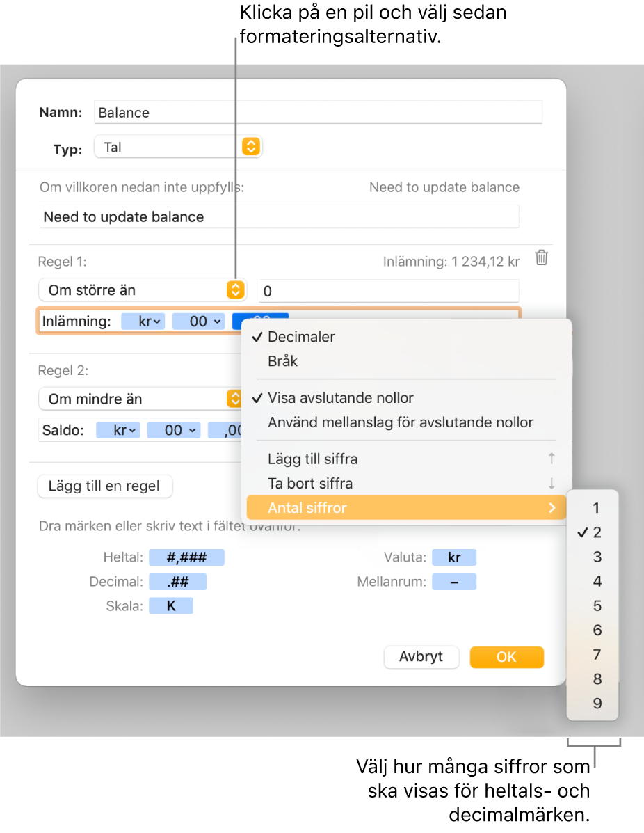Open the 'Om mindre än' condition popup
Image resolution: width=644 pixels, height=833 pixels.
coord(140,399)
